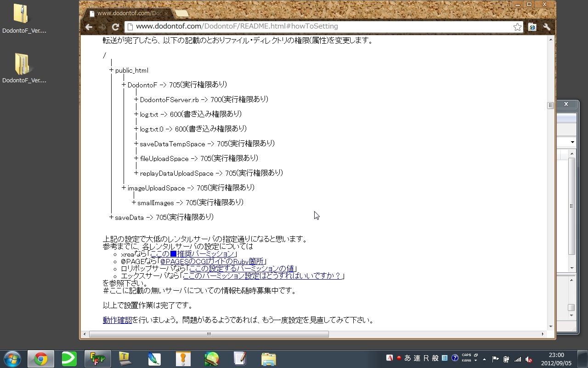Click the log.txt -> 600 line
The width and height of the screenshot is (588, 368).
tap(191, 114)
